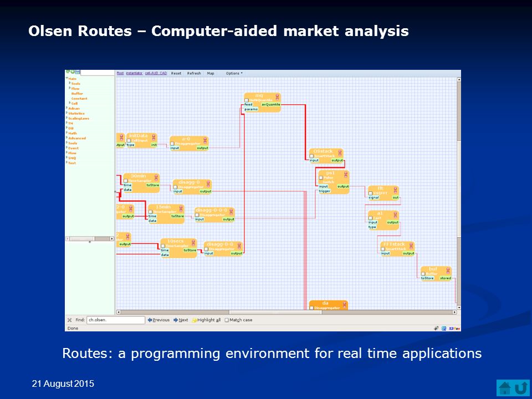The width and height of the screenshot is (532, 399).
Task: Click the save disk icon above tree
Action: (x=78, y=72)
